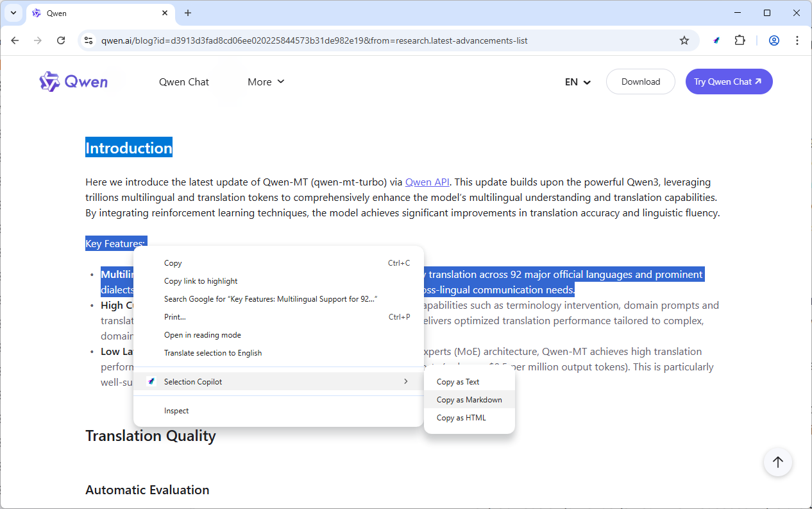812x509 pixels.
Task: Expand the tab search chevron top-left
Action: click(x=13, y=13)
